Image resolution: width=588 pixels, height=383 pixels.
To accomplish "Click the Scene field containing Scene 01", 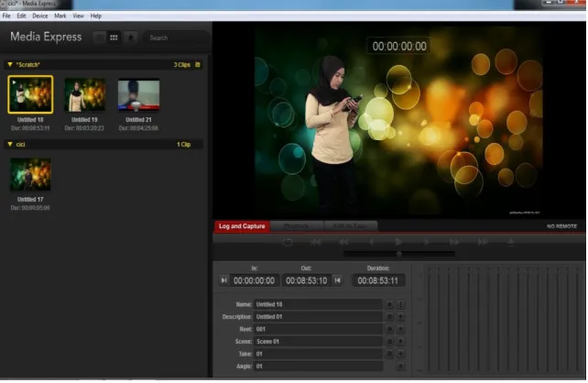I will (x=319, y=343).
